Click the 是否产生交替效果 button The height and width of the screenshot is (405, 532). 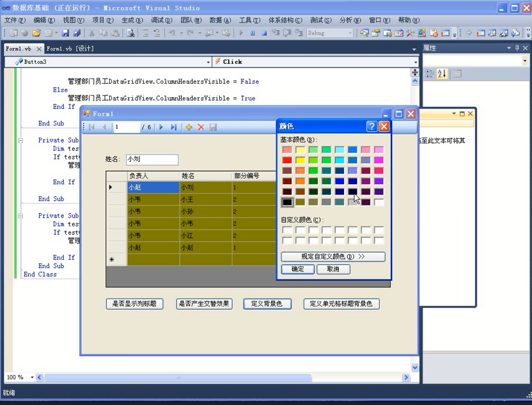click(204, 303)
